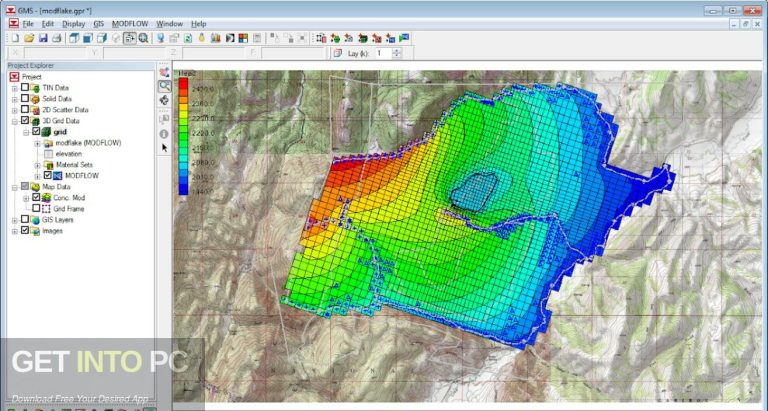Image resolution: width=768 pixels, height=411 pixels.
Task: Collapse the Map Data tree node
Action: click(14, 186)
